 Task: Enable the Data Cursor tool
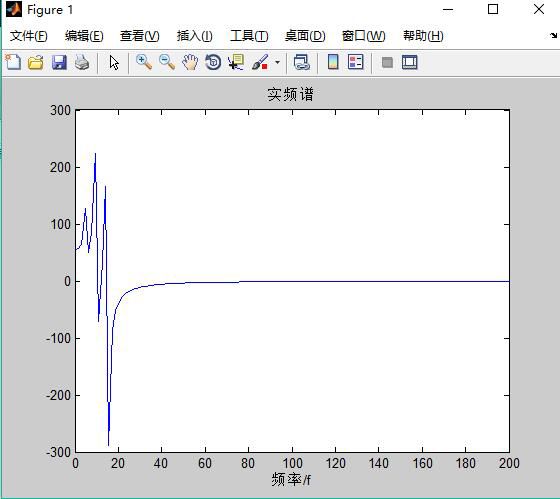tap(236, 63)
